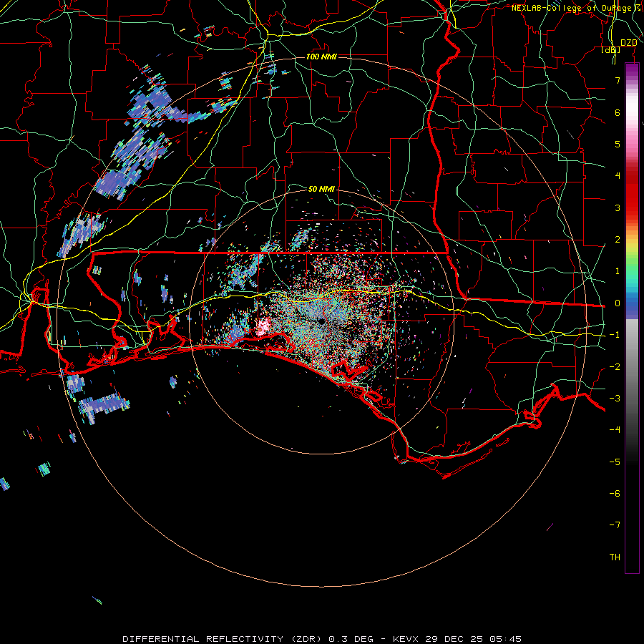The height and width of the screenshot is (644, 644).
Task: Click the TH threshold scale label
Action: pyautogui.click(x=615, y=557)
